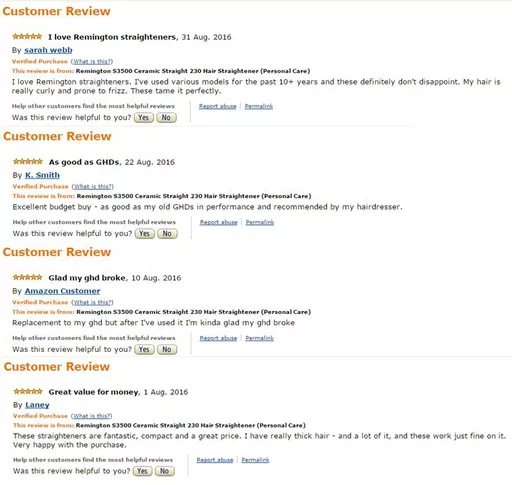Open Laney's reviewer profile
The image size is (512, 485).
tap(37, 405)
